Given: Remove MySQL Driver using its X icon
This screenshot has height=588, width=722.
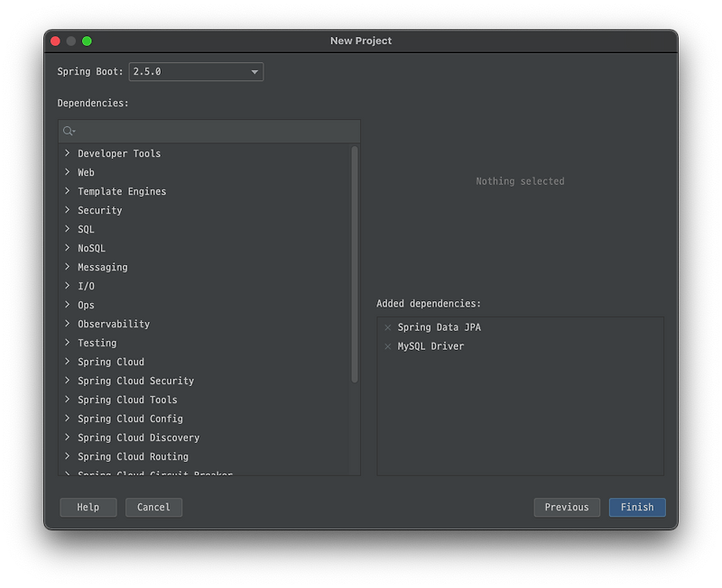Looking at the screenshot, I should click(386, 345).
